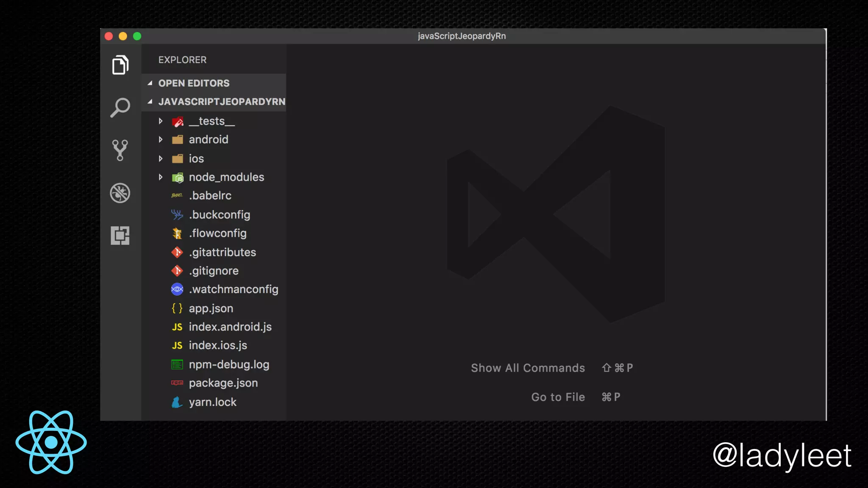Select app.json in the file tree
868x488 pixels.
tap(211, 308)
